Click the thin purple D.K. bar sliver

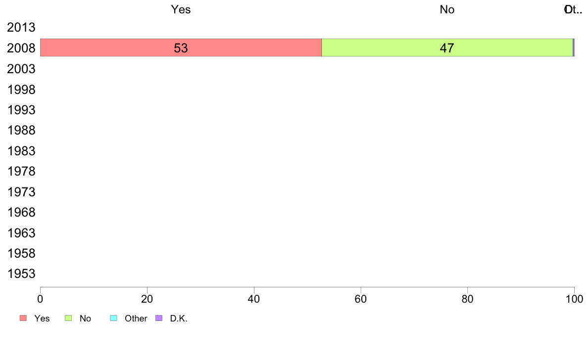click(574, 47)
